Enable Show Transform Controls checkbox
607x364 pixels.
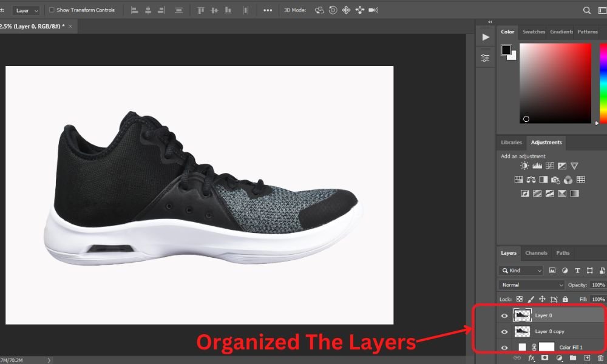[52, 10]
